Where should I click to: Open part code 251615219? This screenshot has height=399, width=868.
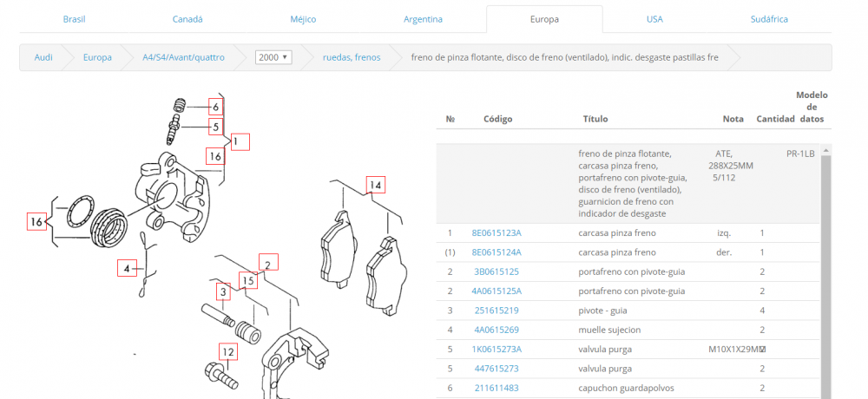pyautogui.click(x=496, y=311)
